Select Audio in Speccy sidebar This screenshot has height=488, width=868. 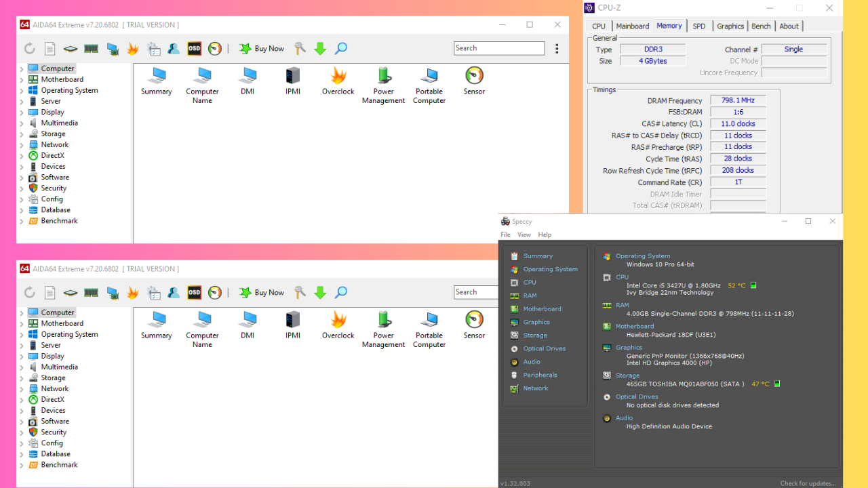tap(532, 362)
